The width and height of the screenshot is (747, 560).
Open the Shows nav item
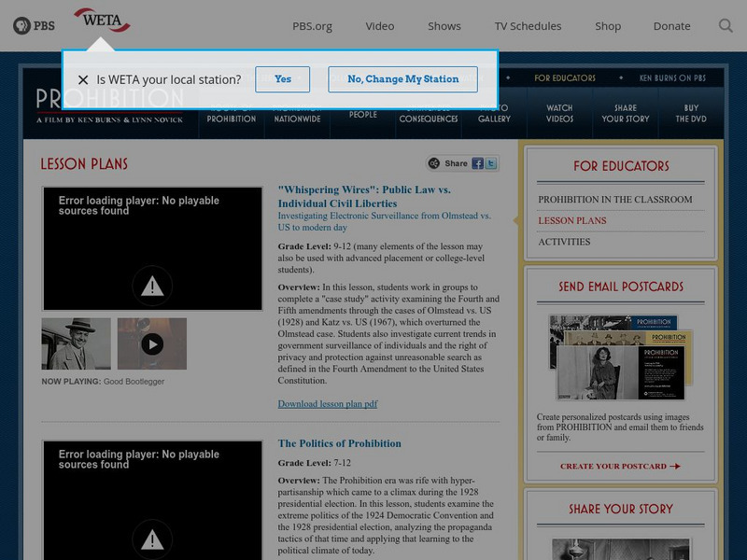click(x=444, y=26)
